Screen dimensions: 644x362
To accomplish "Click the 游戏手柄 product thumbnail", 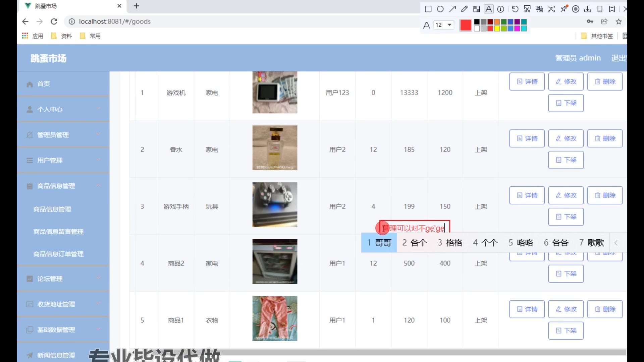I will click(275, 205).
